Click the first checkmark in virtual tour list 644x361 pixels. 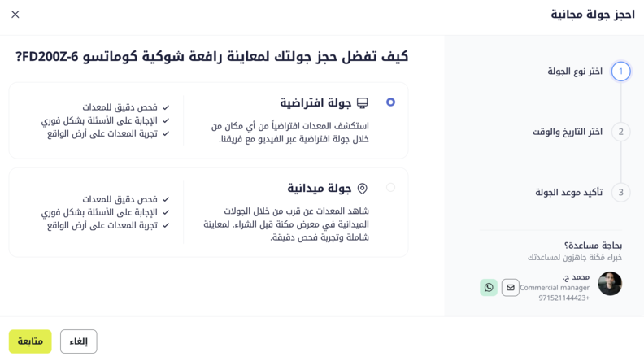(166, 107)
